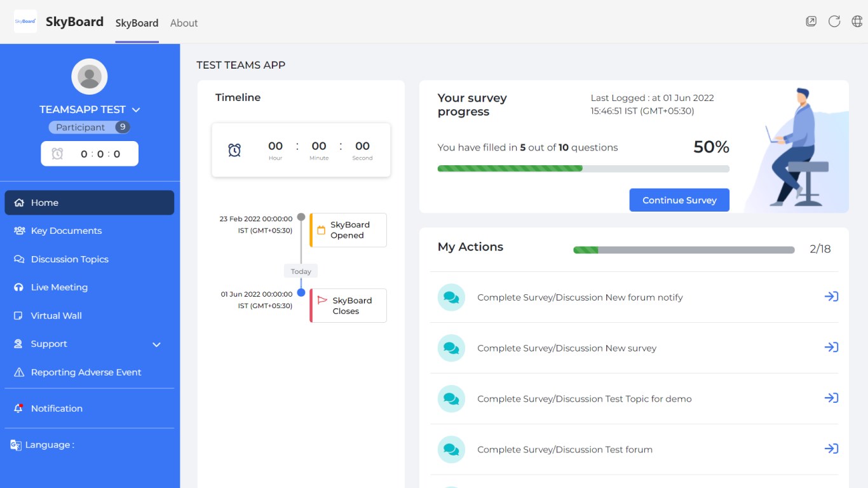Click the TEST TEAMS APP heading

tap(241, 65)
